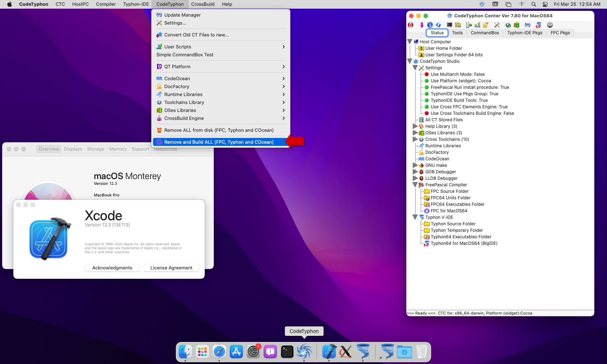This screenshot has width=607, height=364.
Task: Click the CodeTyphon spiral icon in Dock
Action: pyautogui.click(x=304, y=351)
